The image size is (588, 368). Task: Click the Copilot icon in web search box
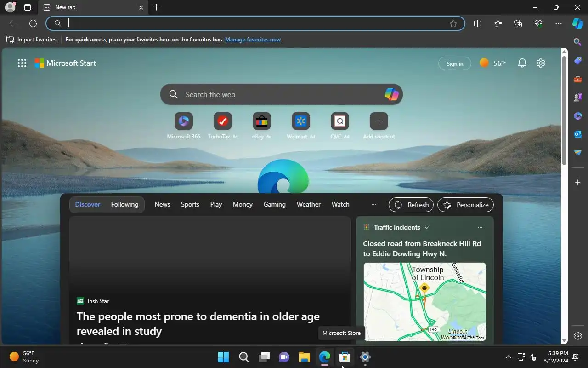click(391, 94)
